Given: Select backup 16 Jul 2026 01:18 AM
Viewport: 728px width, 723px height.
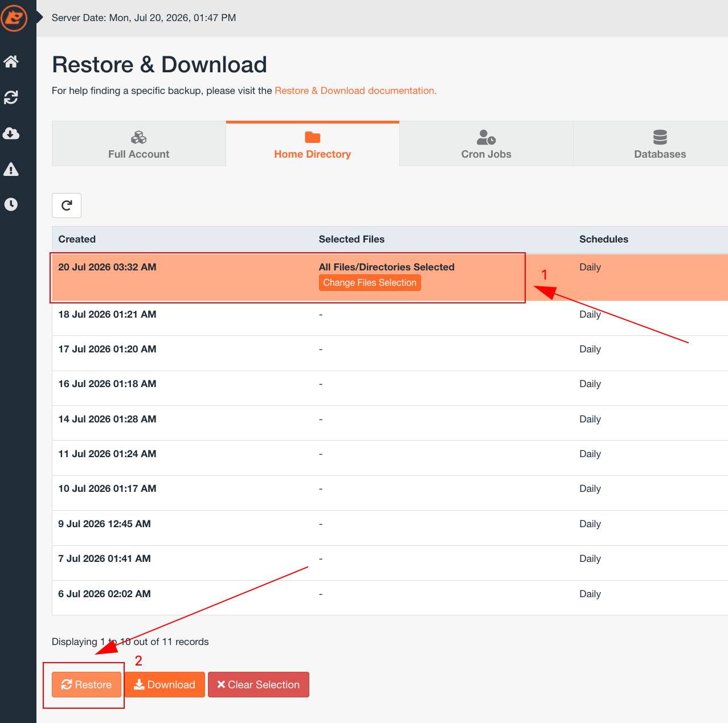Looking at the screenshot, I should [x=390, y=388].
